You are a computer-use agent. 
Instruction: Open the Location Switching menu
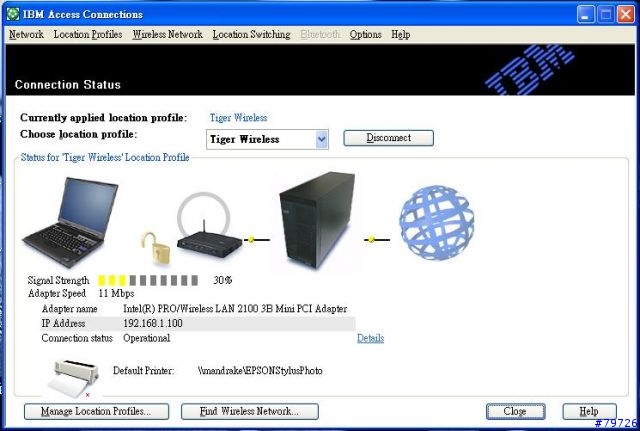pyautogui.click(x=251, y=35)
